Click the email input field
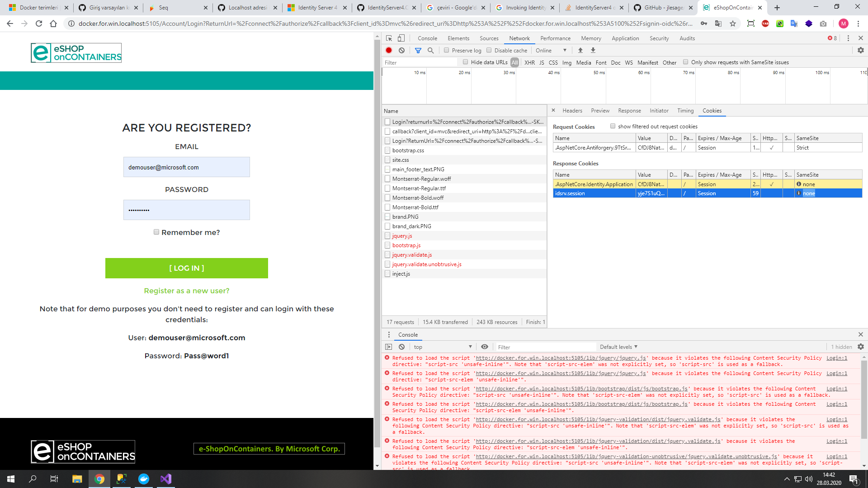Screen dimensions: 868x488 [x=186, y=167]
